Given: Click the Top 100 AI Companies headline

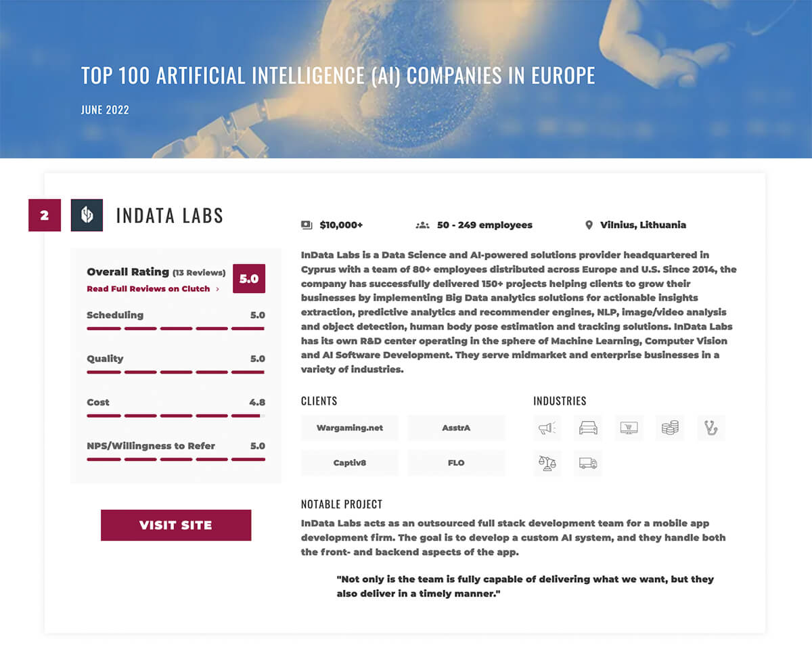Looking at the screenshot, I should (338, 75).
